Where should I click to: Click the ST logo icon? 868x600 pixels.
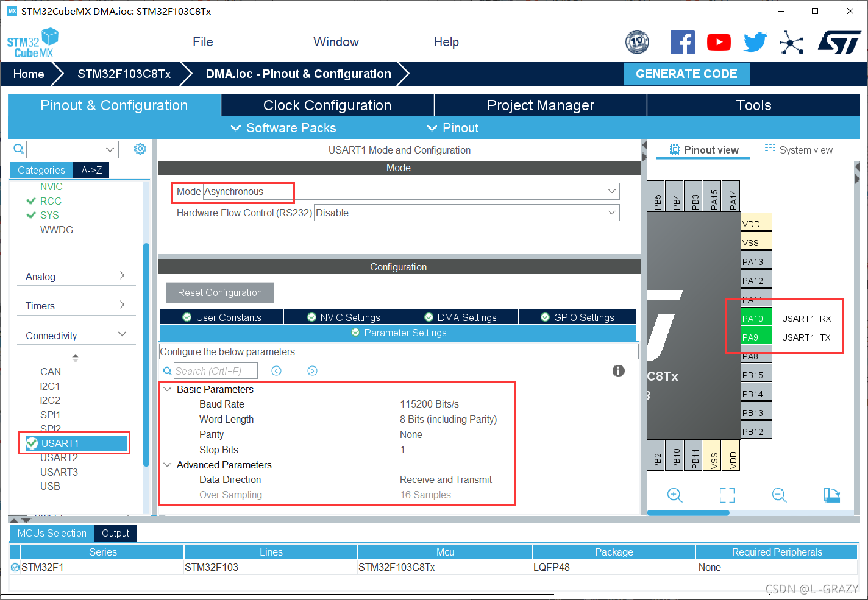(839, 43)
